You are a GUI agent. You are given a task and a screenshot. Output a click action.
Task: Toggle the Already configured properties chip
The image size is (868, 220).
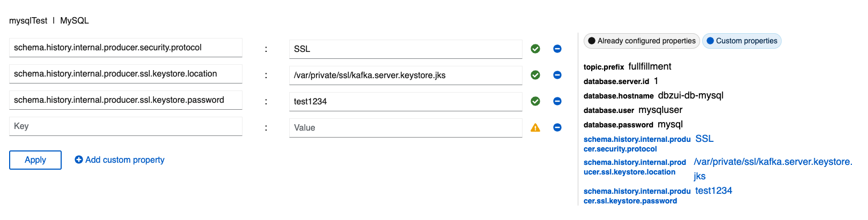click(642, 41)
